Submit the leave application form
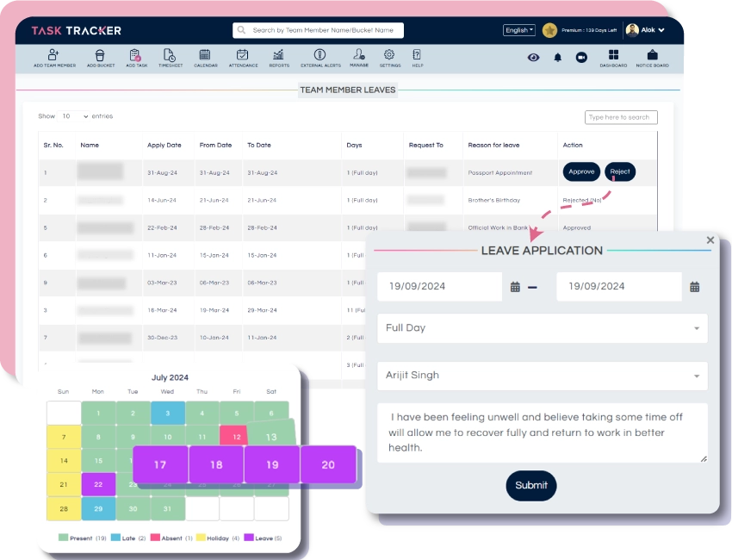This screenshot has width=732, height=560. [531, 485]
